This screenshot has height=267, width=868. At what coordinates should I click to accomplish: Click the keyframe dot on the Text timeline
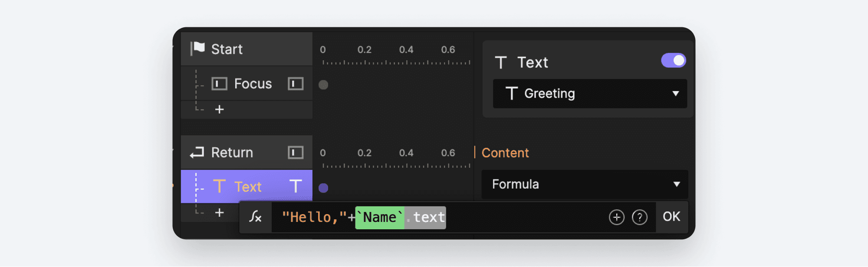pyautogui.click(x=323, y=188)
